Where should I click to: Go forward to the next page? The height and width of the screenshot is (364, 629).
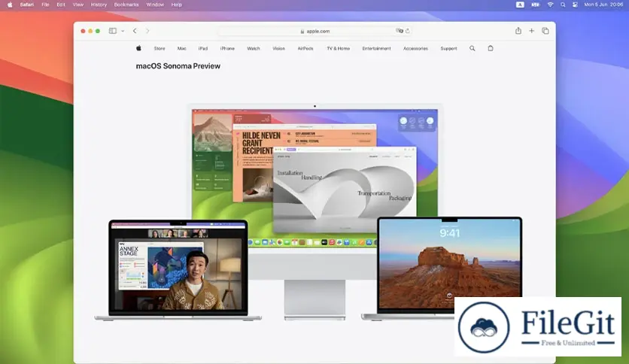[147, 31]
